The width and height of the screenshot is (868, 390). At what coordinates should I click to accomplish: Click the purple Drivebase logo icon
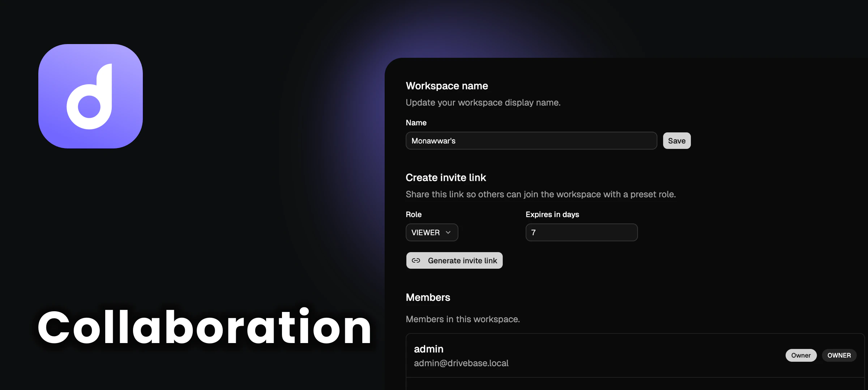click(90, 96)
